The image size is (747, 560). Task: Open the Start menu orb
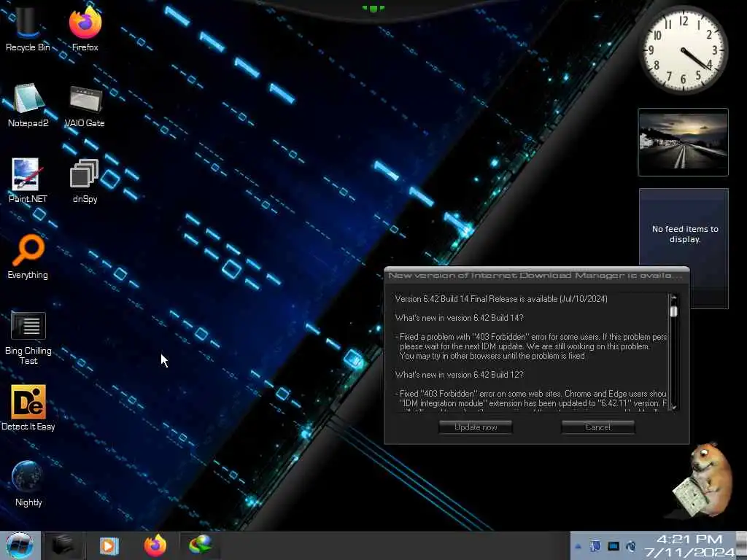click(x=20, y=545)
